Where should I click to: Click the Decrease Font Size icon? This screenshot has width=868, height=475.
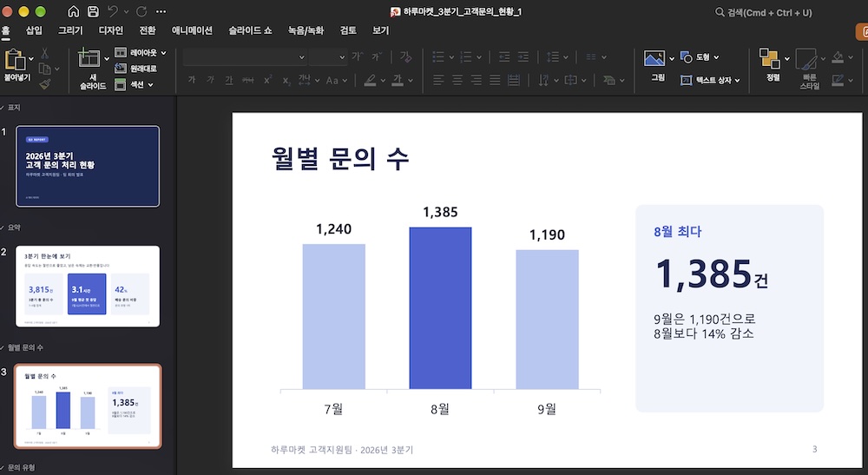pos(377,56)
